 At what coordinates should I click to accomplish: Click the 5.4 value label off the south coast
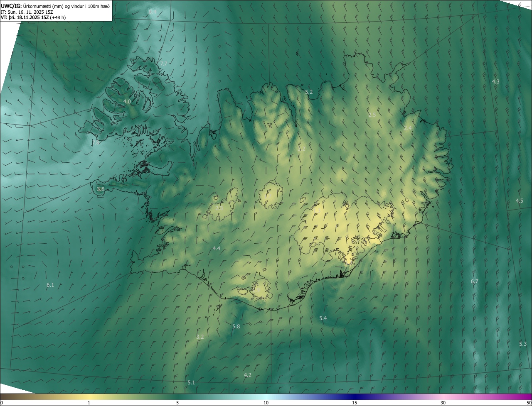323,318
